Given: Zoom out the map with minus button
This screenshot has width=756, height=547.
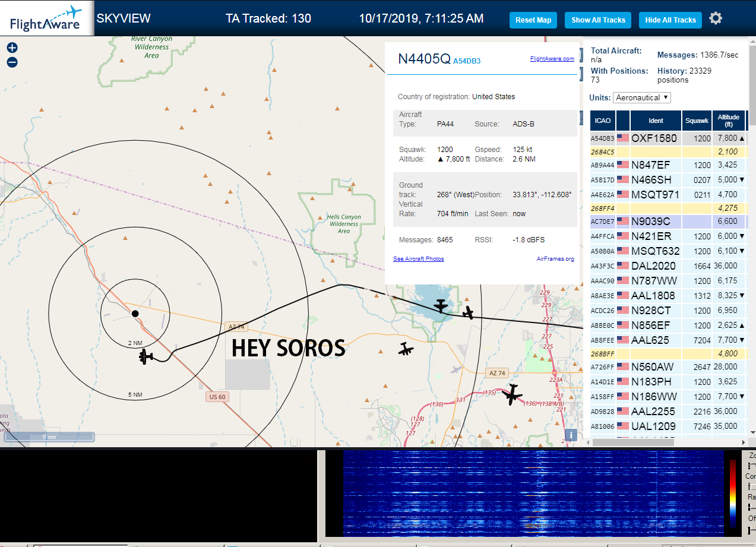Looking at the screenshot, I should (12, 62).
